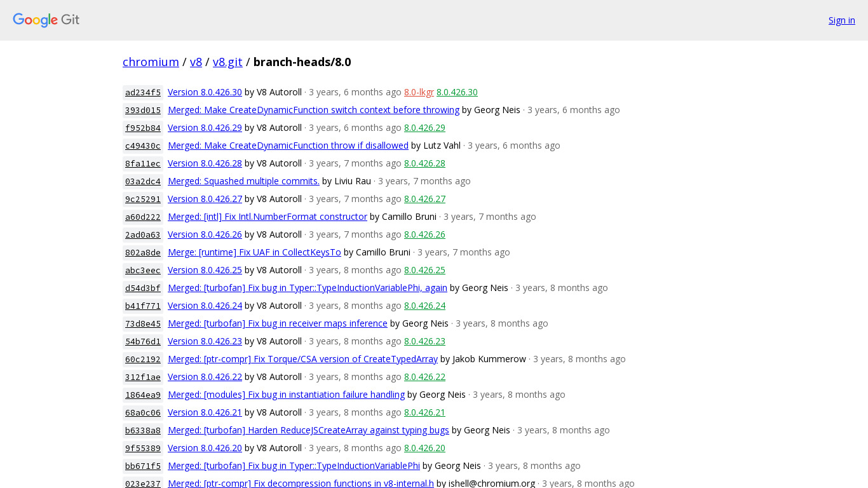Open commit hash f952b84

tap(143, 128)
